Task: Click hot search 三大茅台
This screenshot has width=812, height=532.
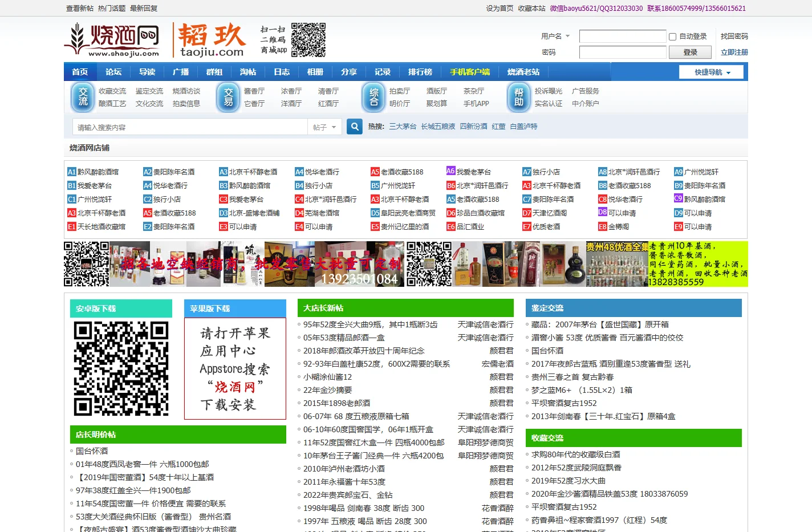Action: (x=403, y=127)
